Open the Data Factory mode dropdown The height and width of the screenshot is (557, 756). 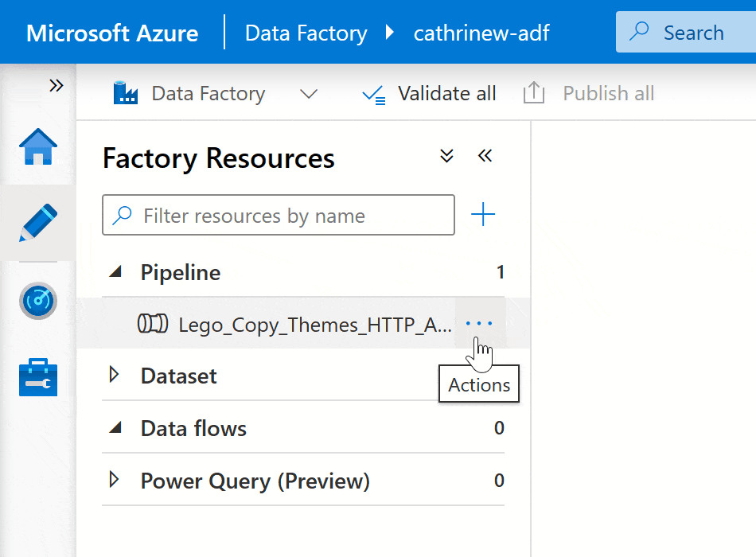tap(308, 94)
